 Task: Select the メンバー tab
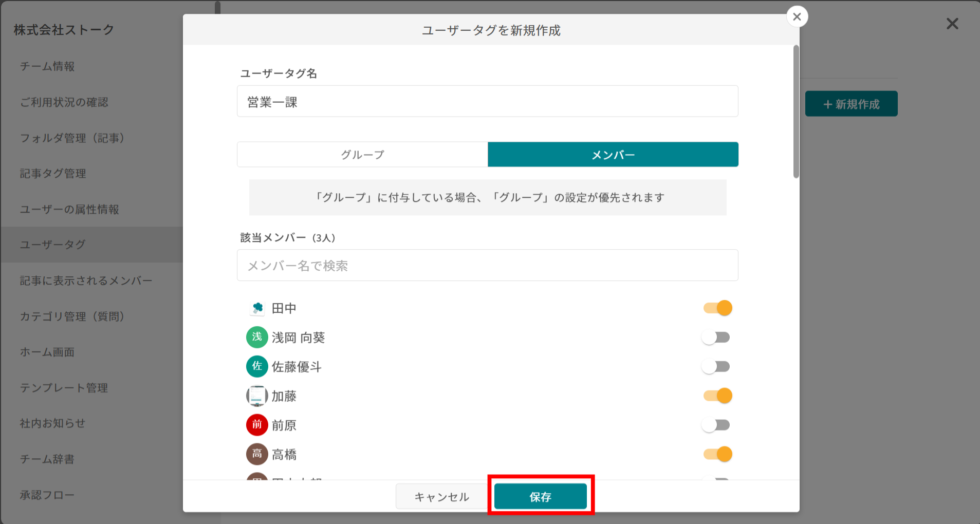pos(613,154)
